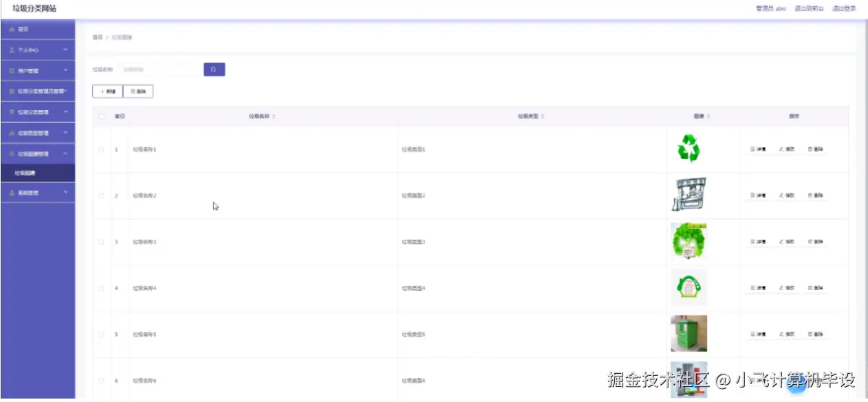The image size is (868, 402).
Task: Click the 垃圾类型3 cell text
Action: pyautogui.click(x=414, y=242)
